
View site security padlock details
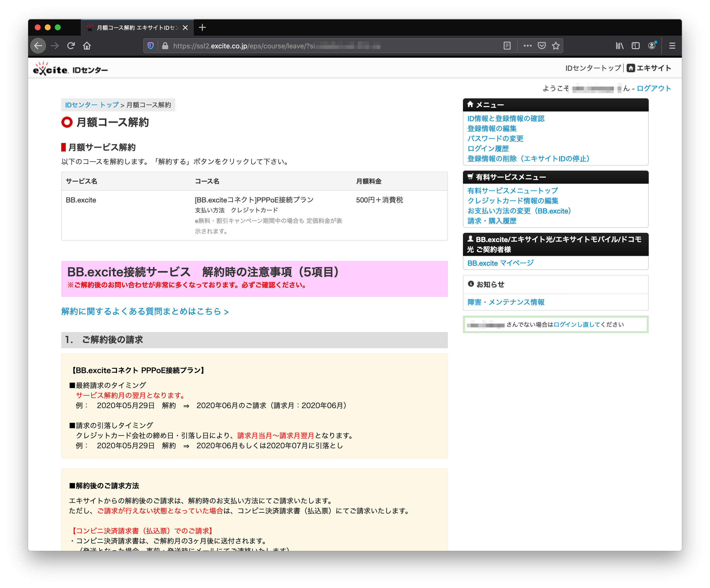click(165, 46)
